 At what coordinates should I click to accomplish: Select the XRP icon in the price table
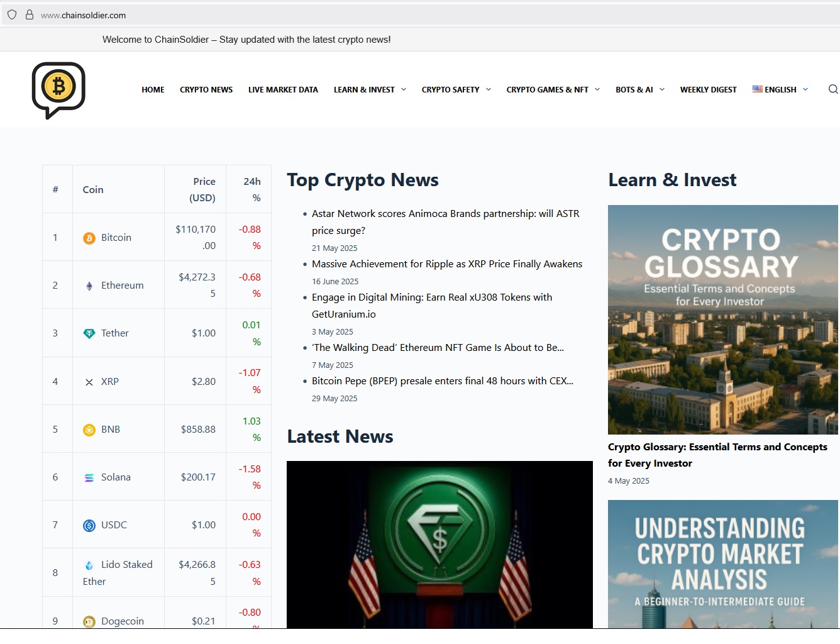click(x=89, y=382)
